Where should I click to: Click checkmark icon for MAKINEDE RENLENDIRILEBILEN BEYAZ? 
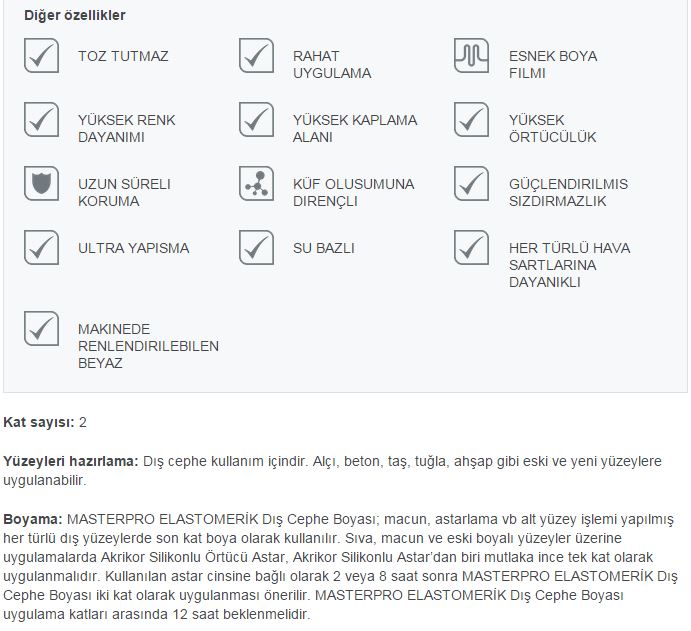tap(41, 328)
